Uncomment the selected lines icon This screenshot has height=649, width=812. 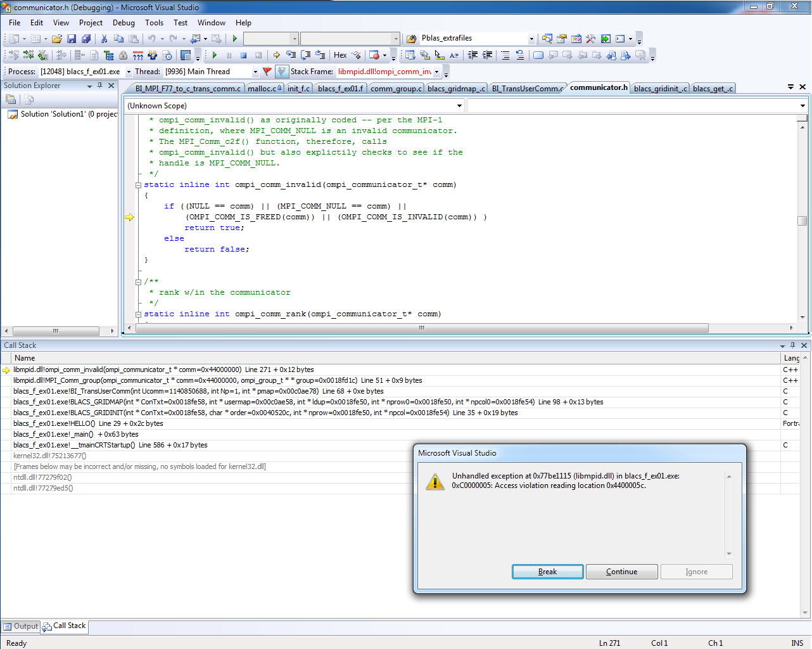click(519, 55)
